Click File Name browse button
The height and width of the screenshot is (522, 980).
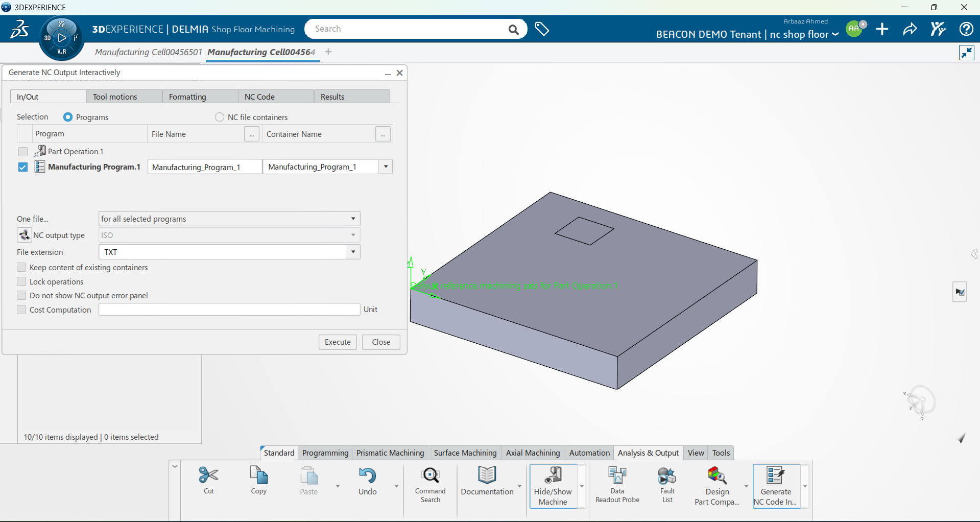coord(252,134)
